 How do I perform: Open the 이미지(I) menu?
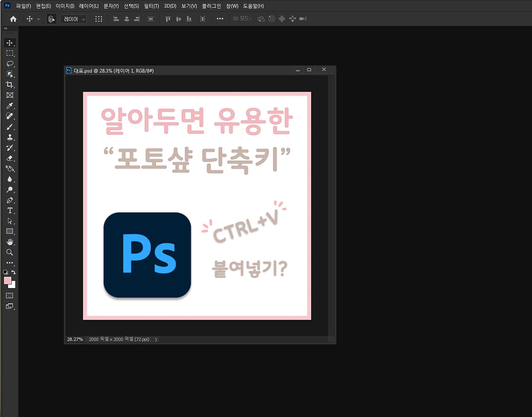[x=65, y=6]
